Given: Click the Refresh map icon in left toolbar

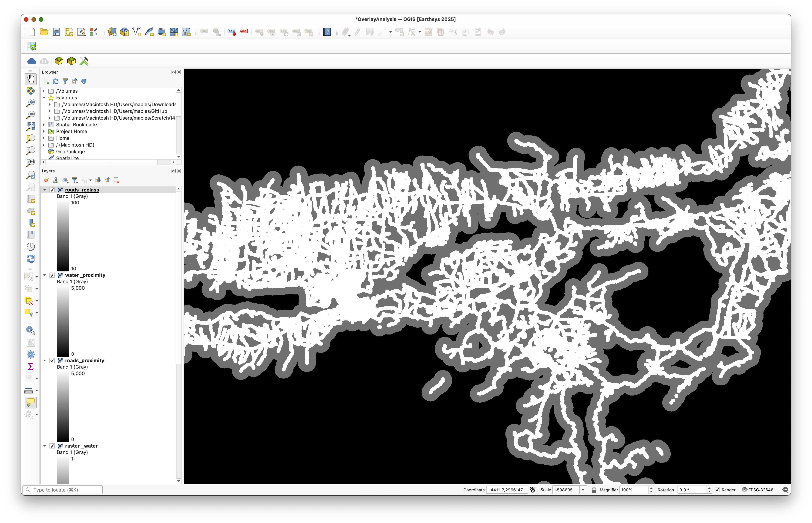Looking at the screenshot, I should click(31, 259).
